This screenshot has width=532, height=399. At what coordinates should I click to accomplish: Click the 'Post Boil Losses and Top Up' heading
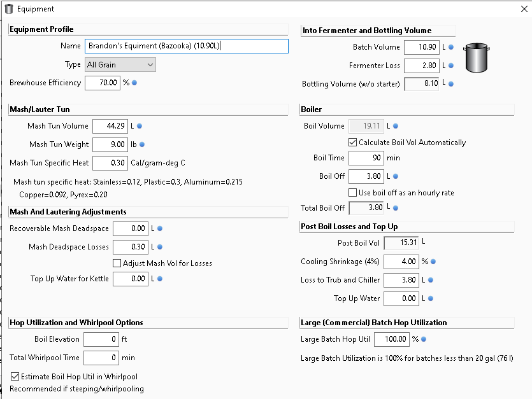[x=349, y=227]
